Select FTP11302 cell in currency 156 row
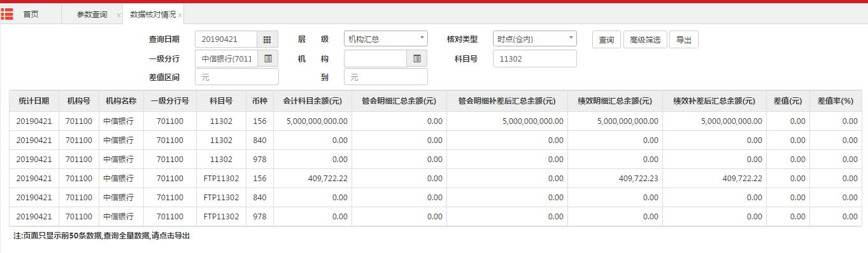Image resolution: width=868 pixels, height=253 pixels. (221, 179)
